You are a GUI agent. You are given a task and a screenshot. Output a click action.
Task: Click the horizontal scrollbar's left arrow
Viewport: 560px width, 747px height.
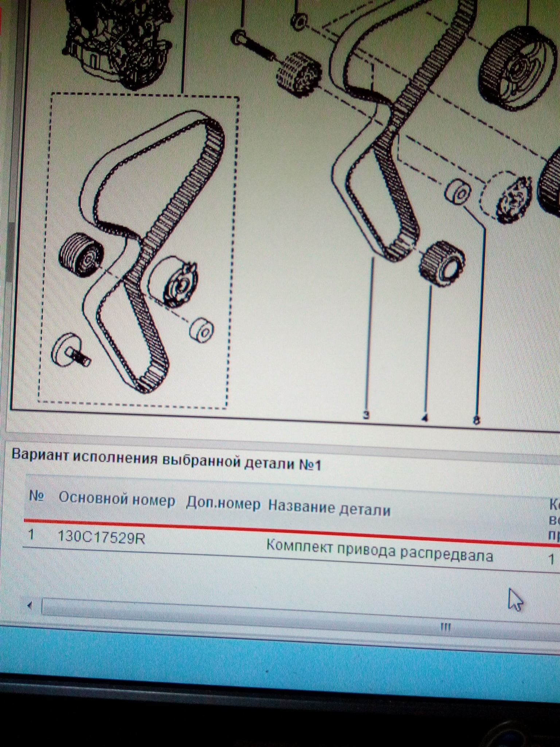point(30,606)
